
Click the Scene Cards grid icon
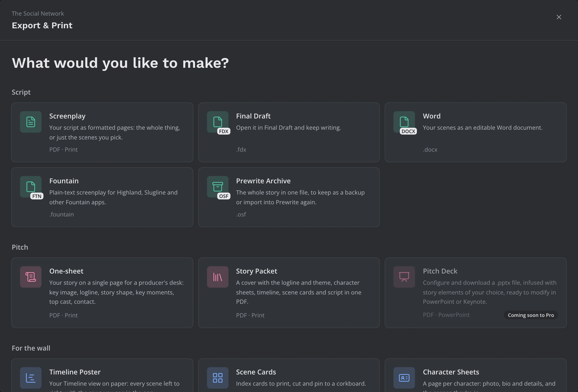pos(218,378)
